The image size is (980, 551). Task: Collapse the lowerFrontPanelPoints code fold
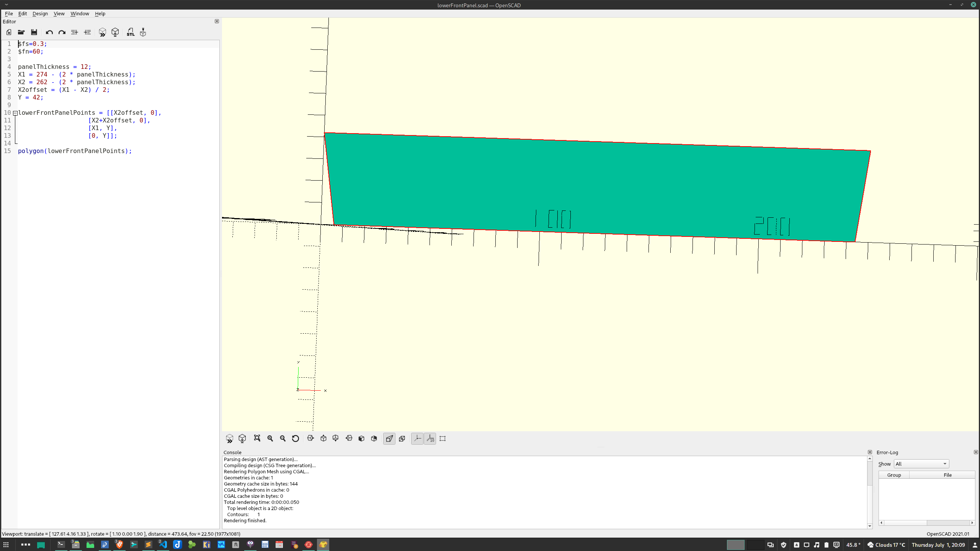click(x=15, y=113)
